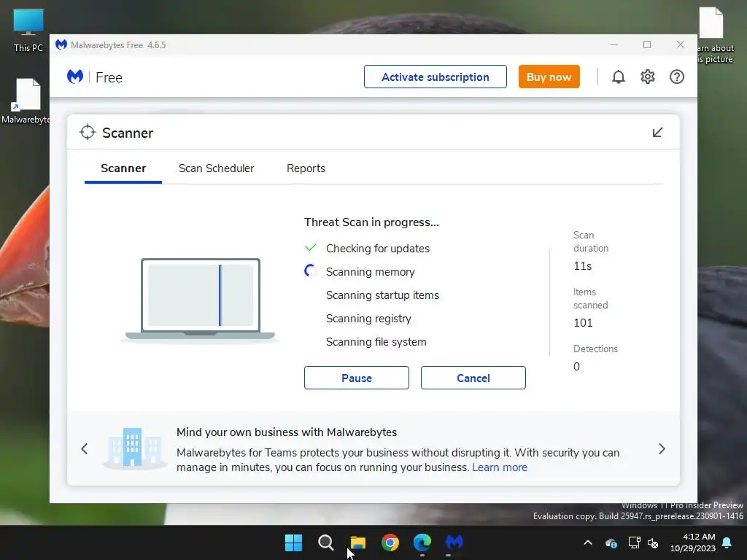This screenshot has height=560, width=747.
Task: Click the Detections '0' value
Action: [576, 367]
